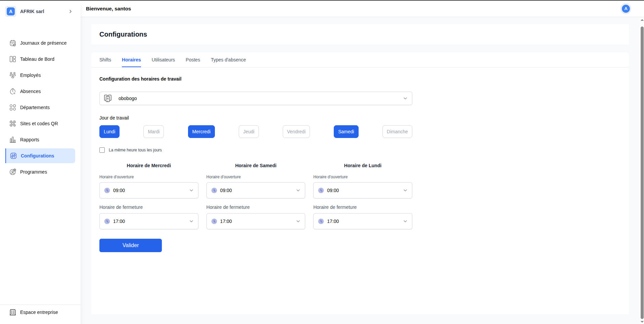Click the Absences clock icon
Viewport: 644px width, 324px height.
[x=13, y=91]
